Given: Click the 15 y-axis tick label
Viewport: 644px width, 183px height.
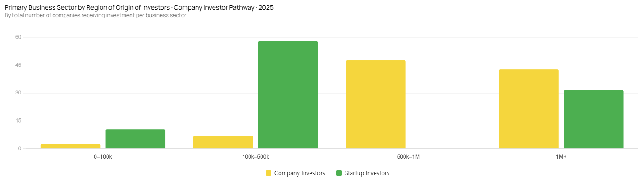Looking at the screenshot, I should 18,121.
